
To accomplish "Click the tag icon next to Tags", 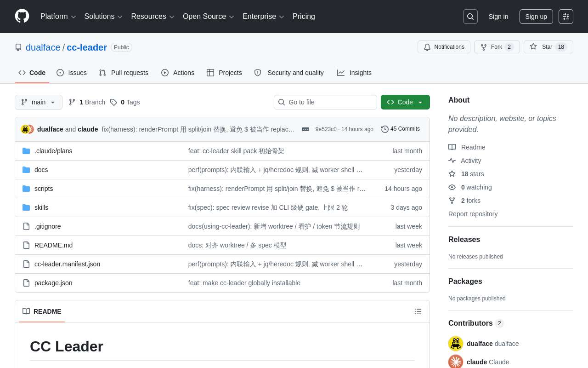I will (x=113, y=102).
